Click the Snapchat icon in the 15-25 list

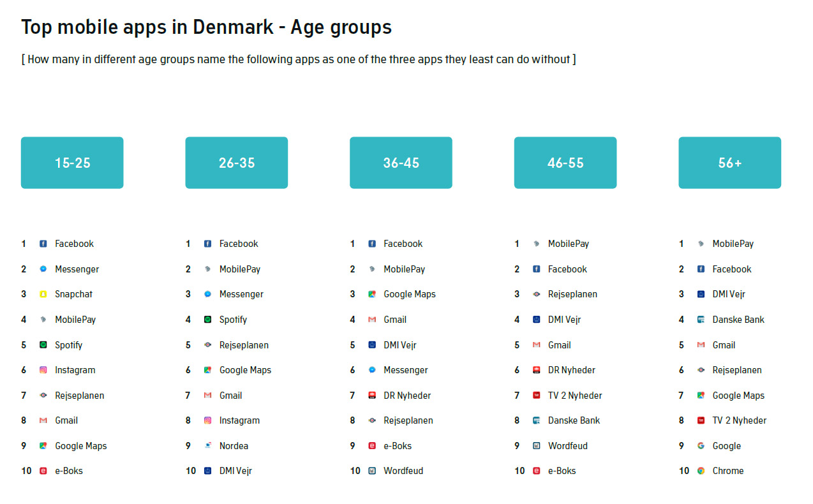coord(43,294)
